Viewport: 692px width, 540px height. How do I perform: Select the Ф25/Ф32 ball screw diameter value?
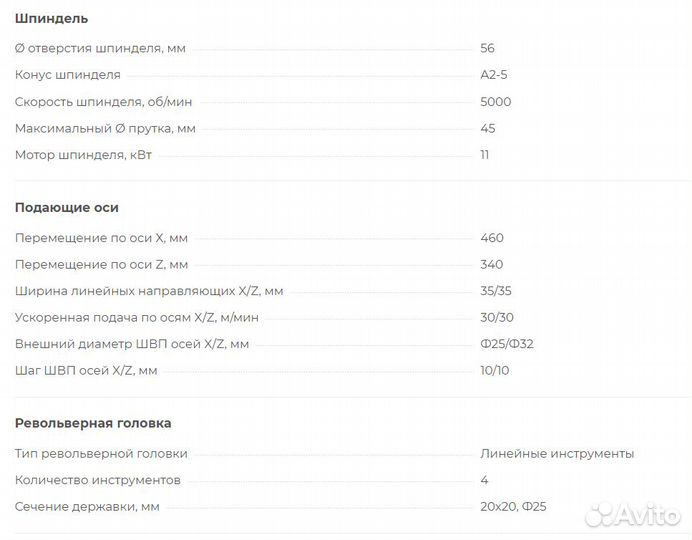506,344
